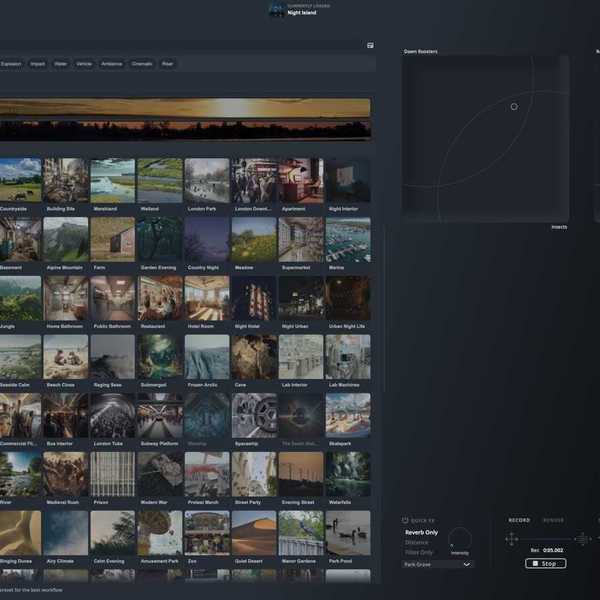Adjust the Intensity knob
The width and height of the screenshot is (600, 600).
[460, 539]
